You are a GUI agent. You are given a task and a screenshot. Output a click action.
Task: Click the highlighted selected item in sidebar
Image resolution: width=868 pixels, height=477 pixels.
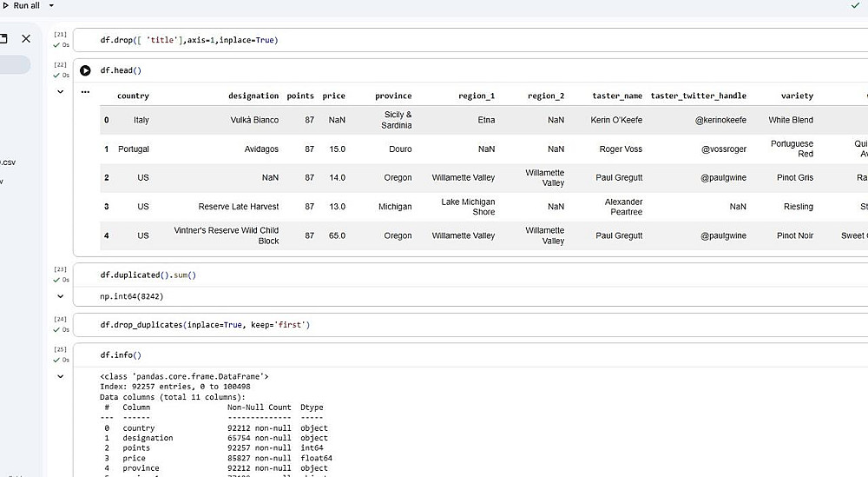13,65
